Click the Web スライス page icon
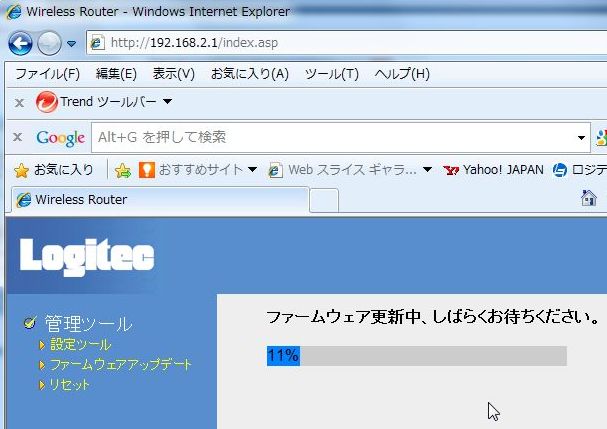Screen dimensions: 607x429 (275, 170)
